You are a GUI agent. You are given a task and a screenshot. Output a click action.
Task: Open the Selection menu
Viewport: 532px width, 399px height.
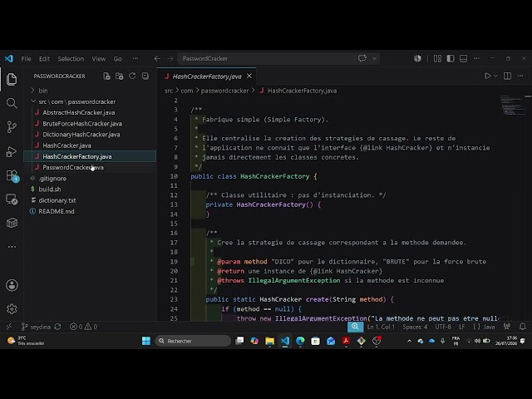click(71, 59)
